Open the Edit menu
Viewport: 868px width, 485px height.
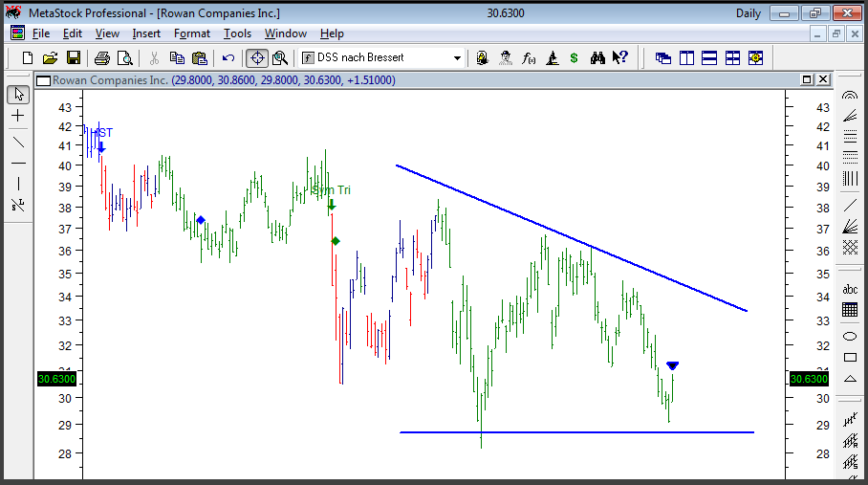72,33
